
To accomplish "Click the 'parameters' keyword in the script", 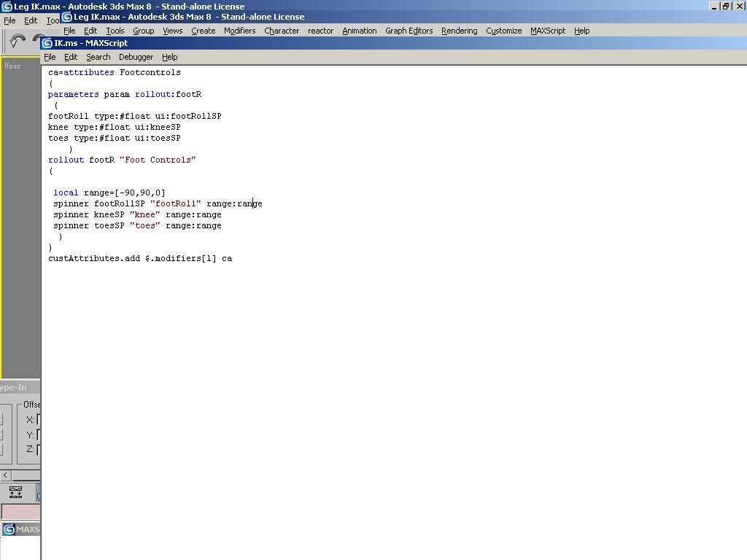I will pos(74,94).
